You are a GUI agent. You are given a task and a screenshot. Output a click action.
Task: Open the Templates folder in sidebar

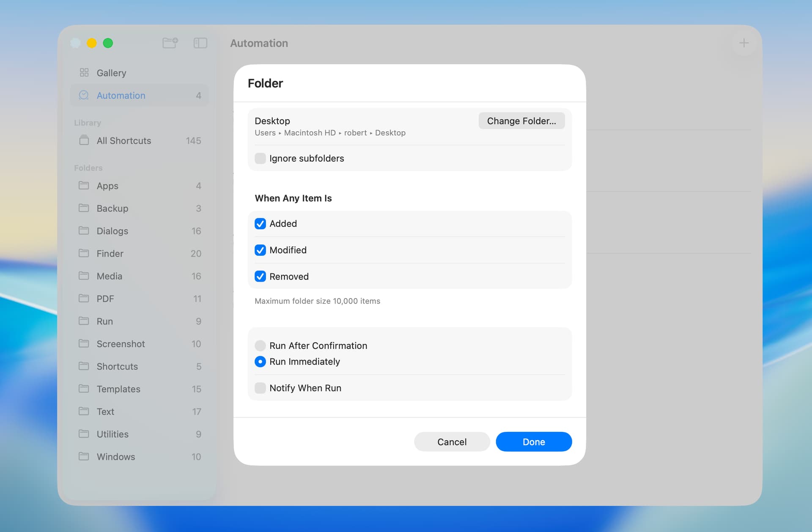[118, 389]
